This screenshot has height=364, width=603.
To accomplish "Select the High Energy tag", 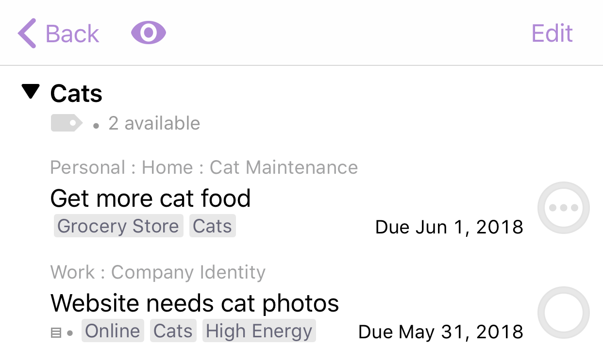I will tap(259, 331).
